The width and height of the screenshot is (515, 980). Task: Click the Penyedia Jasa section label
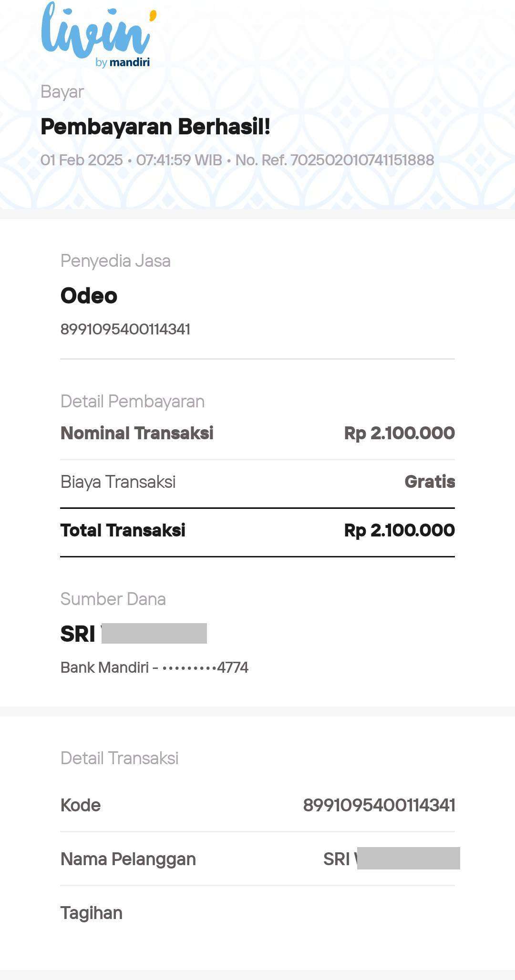[x=115, y=261]
